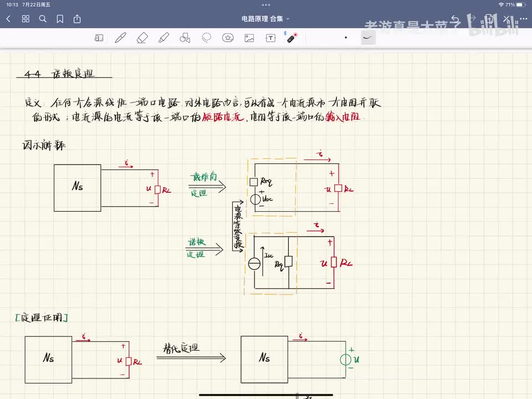
Task: Select the zoom window tool
Action: pos(99,38)
